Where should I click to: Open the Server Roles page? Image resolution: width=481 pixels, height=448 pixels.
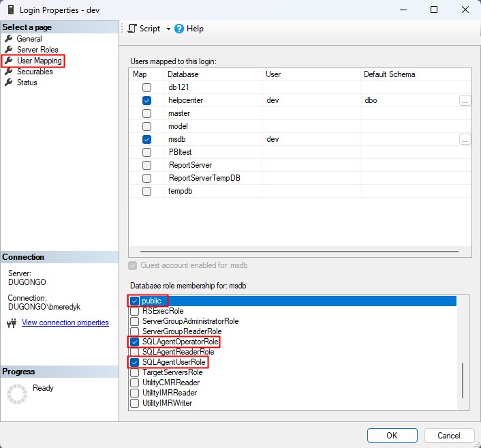coord(37,49)
